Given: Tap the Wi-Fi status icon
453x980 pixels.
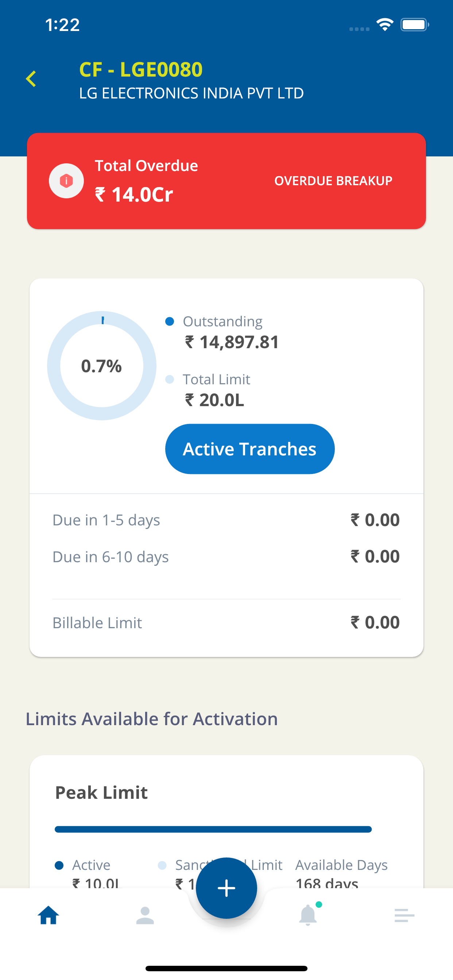Looking at the screenshot, I should (384, 25).
